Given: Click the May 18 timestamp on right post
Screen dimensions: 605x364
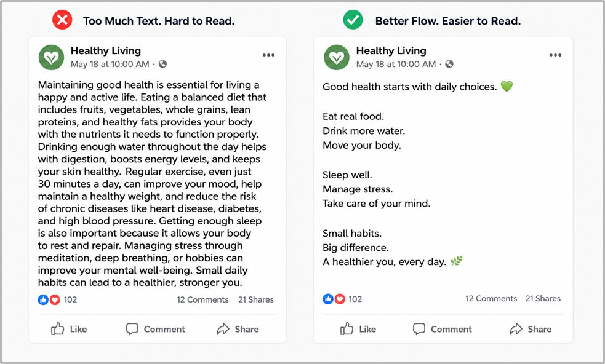Looking at the screenshot, I should click(396, 64).
